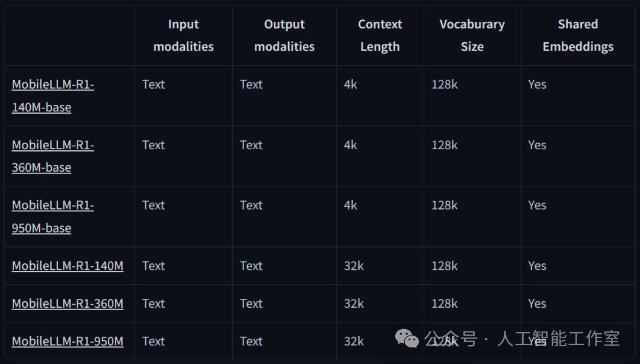This screenshot has width=640, height=364.
Task: Visit the MobileLLM-R1-950M model link
Action: [68, 341]
